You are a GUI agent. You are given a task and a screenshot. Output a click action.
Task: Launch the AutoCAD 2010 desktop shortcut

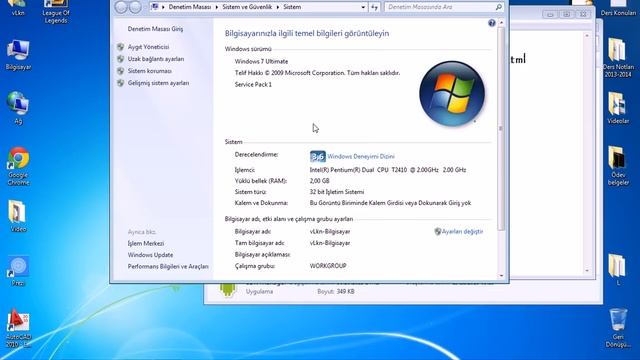[x=18, y=329]
